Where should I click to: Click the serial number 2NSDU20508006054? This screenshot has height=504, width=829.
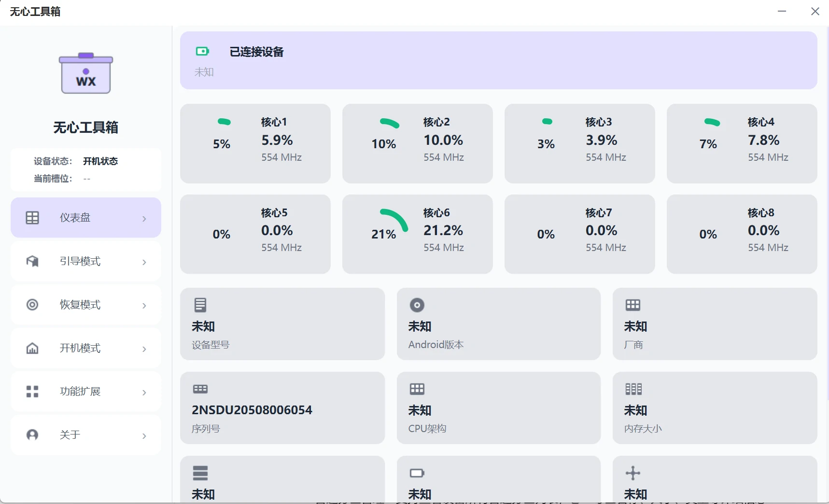pos(252,410)
